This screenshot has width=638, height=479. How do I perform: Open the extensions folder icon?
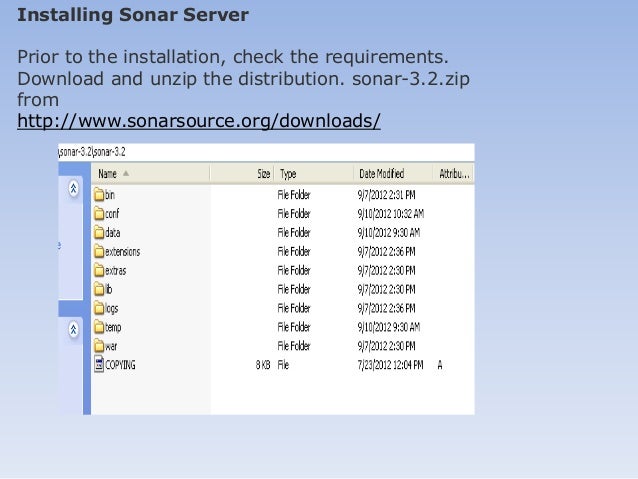[x=99, y=251]
